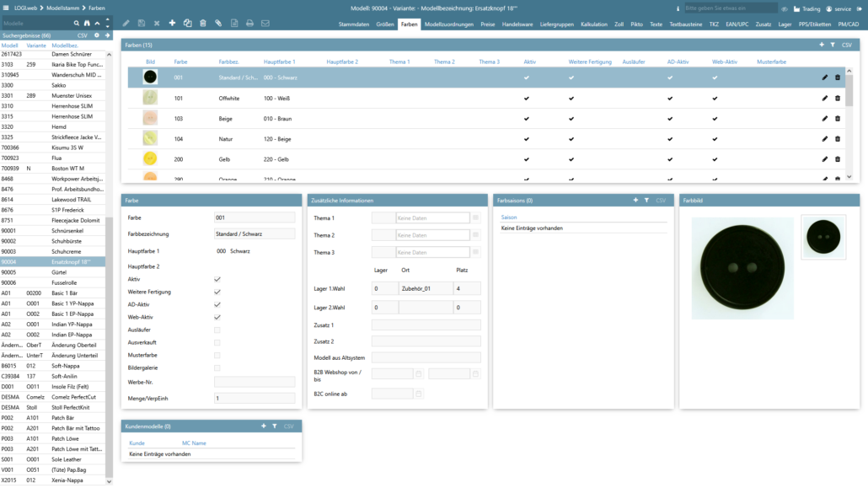Click the printer icon in top toolbar
The height and width of the screenshot is (488, 868).
(249, 24)
